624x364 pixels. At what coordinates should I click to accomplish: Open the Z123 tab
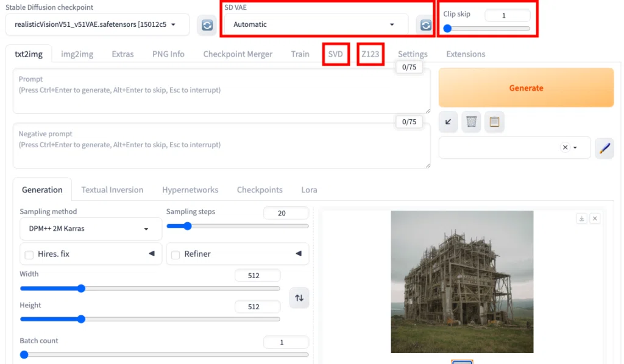tap(370, 54)
